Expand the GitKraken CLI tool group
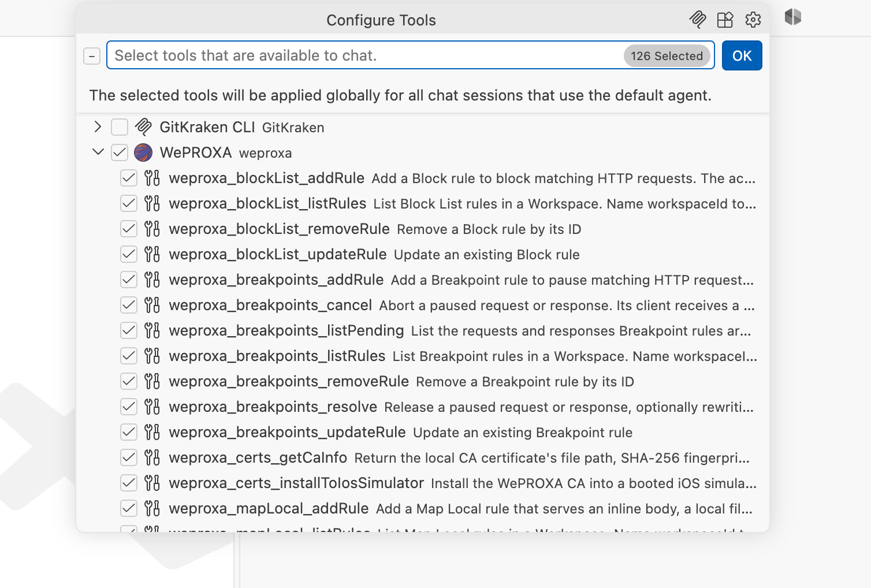871x588 pixels. click(x=98, y=126)
